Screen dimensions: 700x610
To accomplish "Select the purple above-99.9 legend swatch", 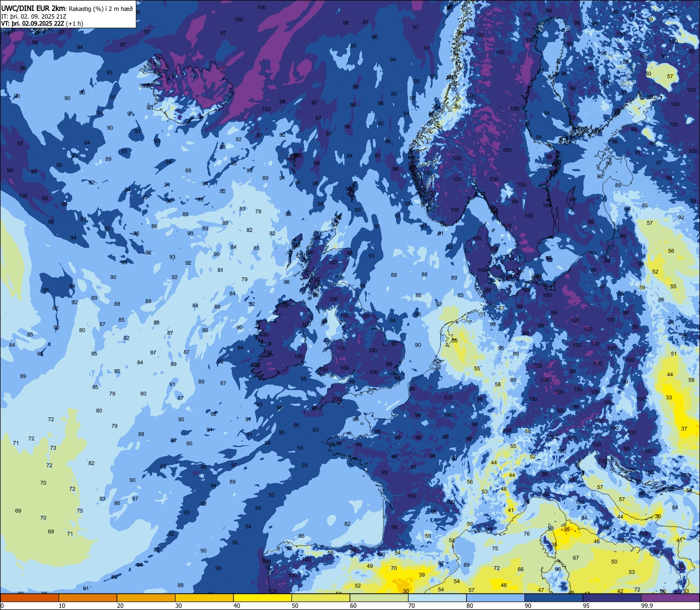I will tap(670, 597).
